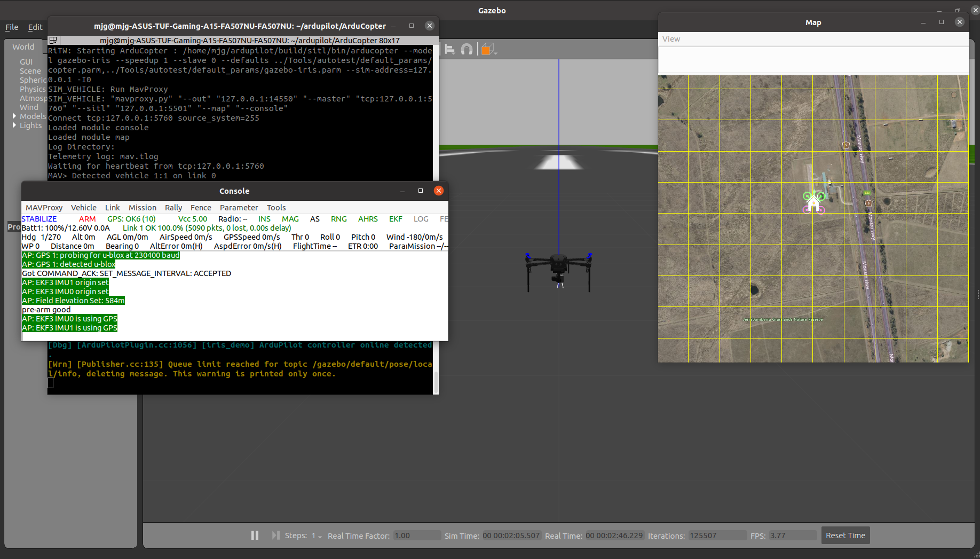Select the align tool in Gazebo toolbar
Image resolution: width=980 pixels, height=559 pixels.
(x=450, y=49)
